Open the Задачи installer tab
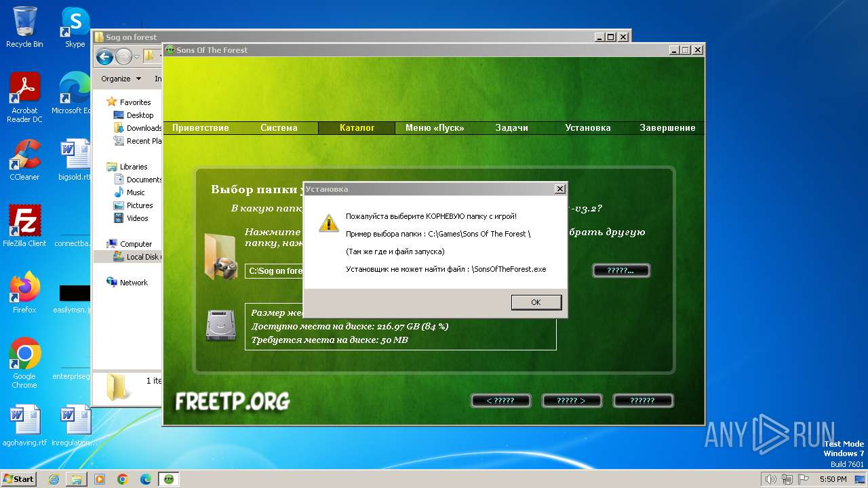The height and width of the screenshot is (488, 868). (511, 127)
